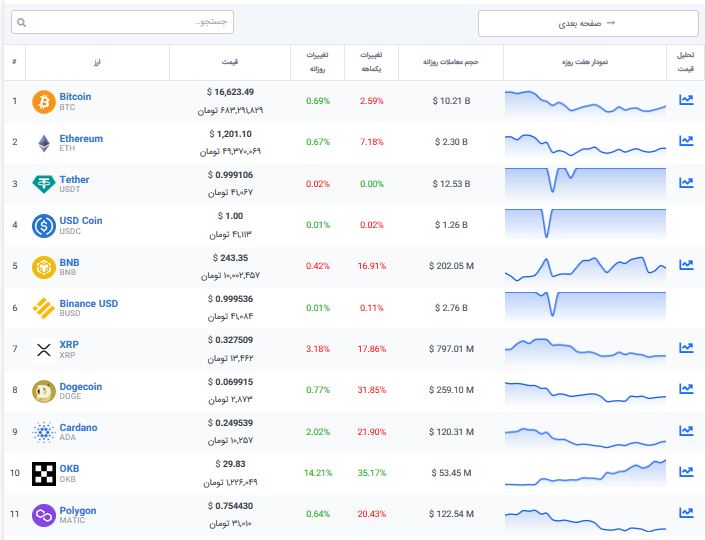The width and height of the screenshot is (705, 540).
Task: Click BNB seven-day sparkline chart
Action: coord(585,269)
